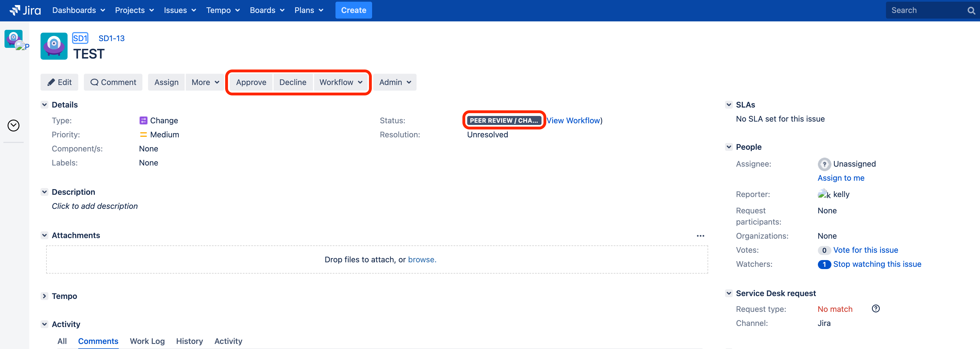Open the Dashboards menu
Screen dimensions: 980x349
point(75,10)
